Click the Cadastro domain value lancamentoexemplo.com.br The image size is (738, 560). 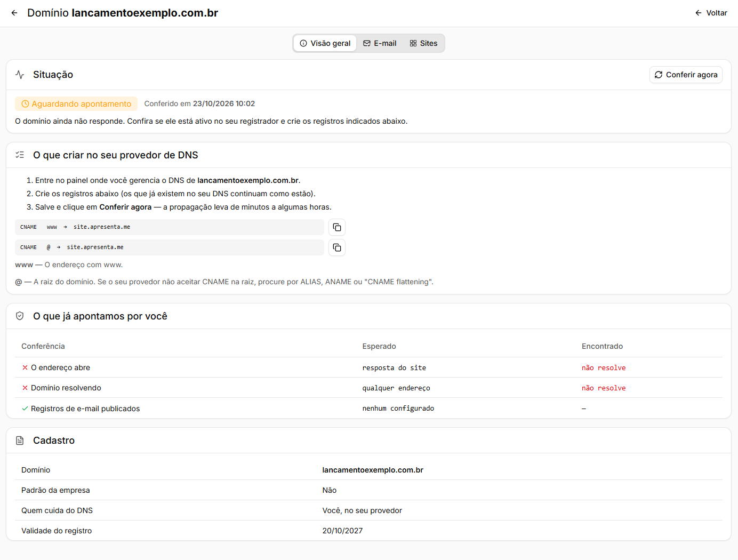point(373,470)
